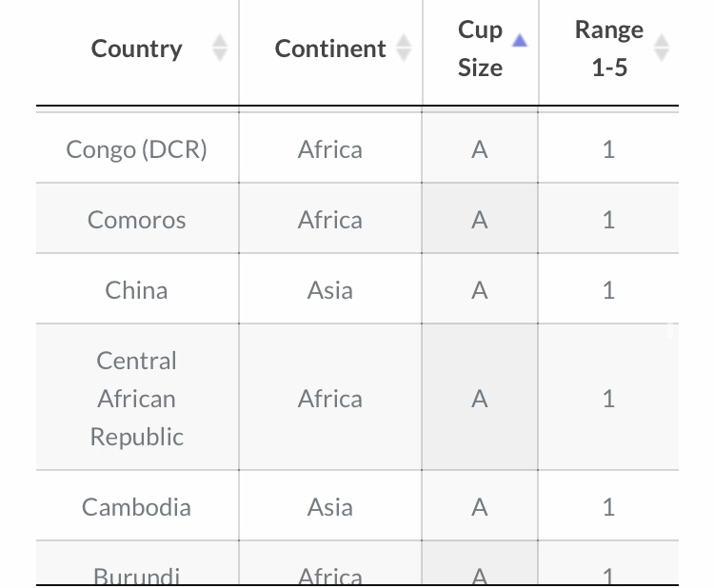This screenshot has width=714, height=588.
Task: Click cup size A in Cambodia row
Action: click(x=480, y=507)
